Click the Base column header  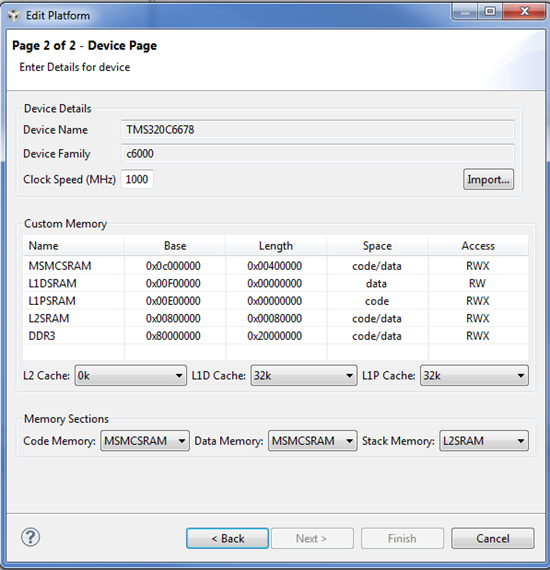175,246
